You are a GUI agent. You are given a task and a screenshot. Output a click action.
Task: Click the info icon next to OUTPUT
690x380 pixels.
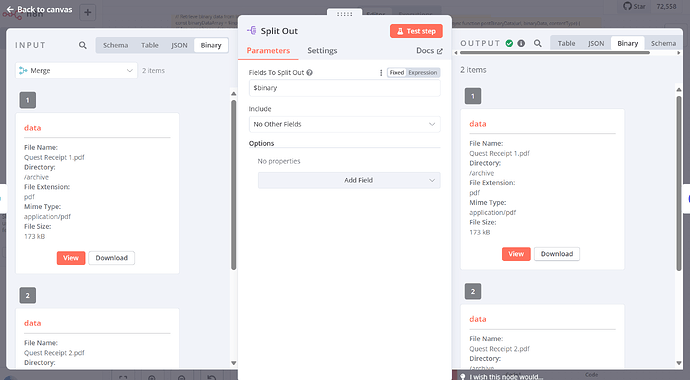(x=521, y=44)
